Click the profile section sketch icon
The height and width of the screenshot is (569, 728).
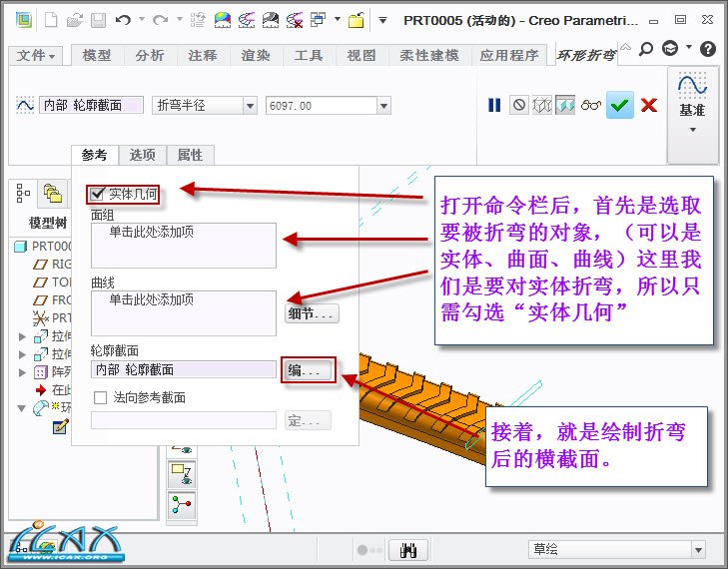pyautogui.click(x=25, y=105)
